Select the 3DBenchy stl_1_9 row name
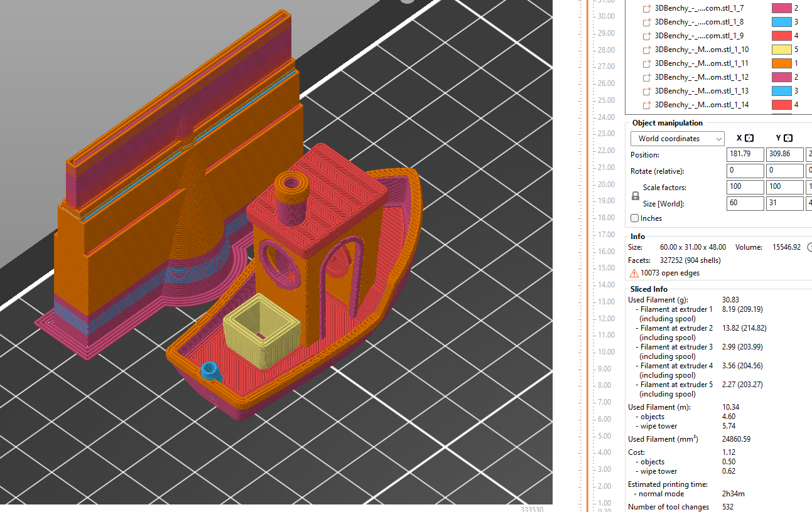Image resolution: width=812 pixels, height=512 pixels. pos(699,36)
